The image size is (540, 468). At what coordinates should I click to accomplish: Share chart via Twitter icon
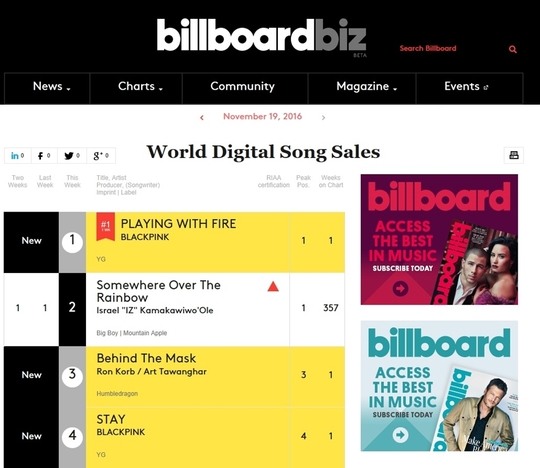[x=72, y=156]
